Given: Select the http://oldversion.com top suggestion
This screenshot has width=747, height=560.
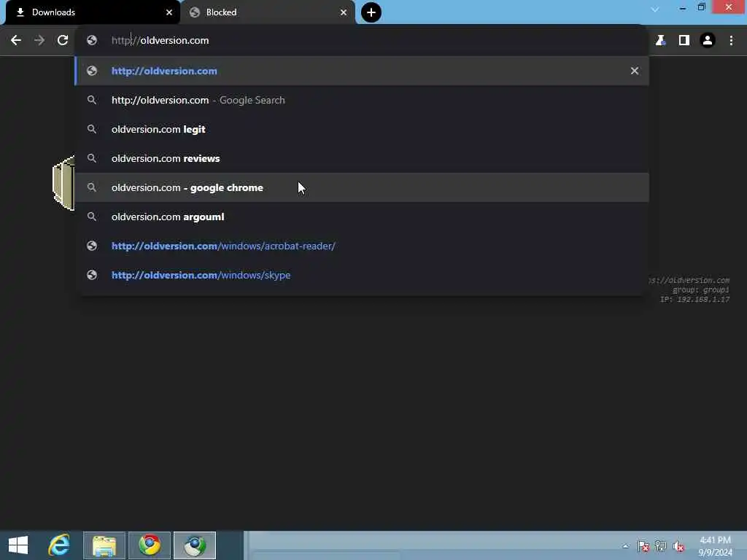Looking at the screenshot, I should (x=362, y=71).
